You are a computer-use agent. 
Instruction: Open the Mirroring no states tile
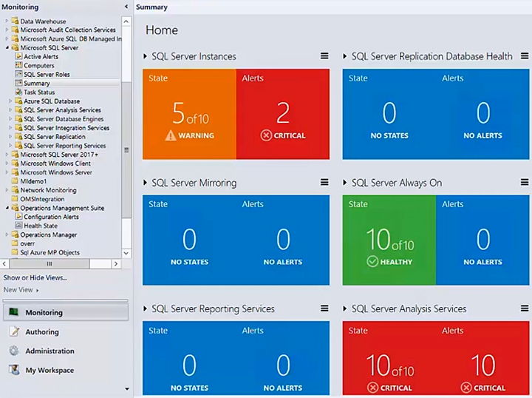tap(189, 240)
